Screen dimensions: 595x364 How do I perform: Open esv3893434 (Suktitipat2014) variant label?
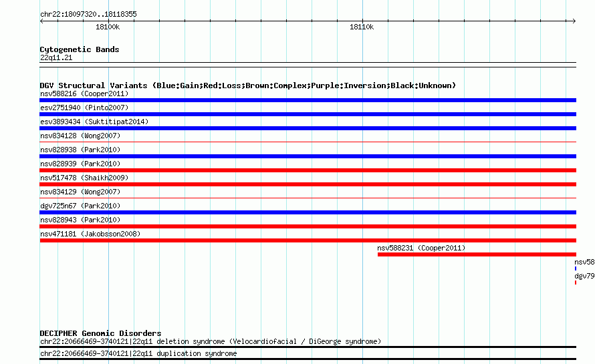(x=94, y=122)
